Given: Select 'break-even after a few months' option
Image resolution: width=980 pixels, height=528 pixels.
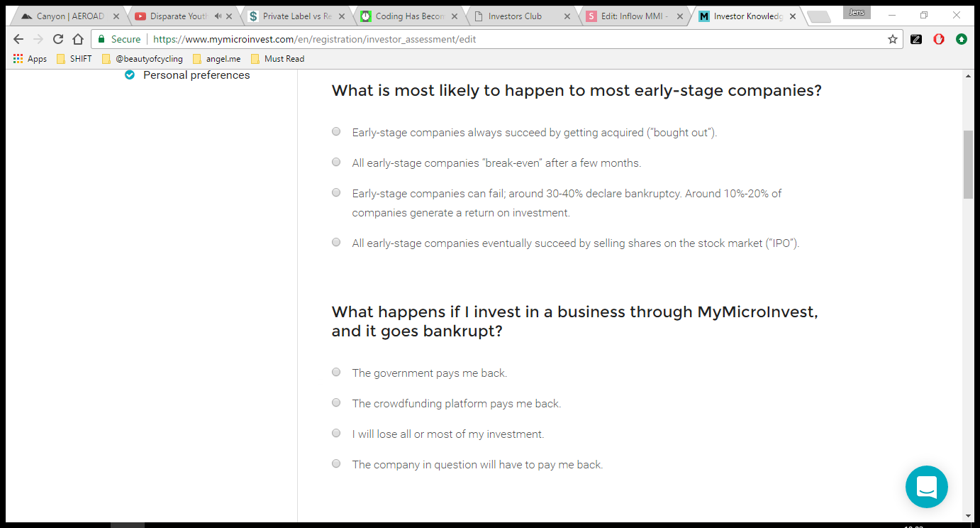Looking at the screenshot, I should tap(336, 162).
